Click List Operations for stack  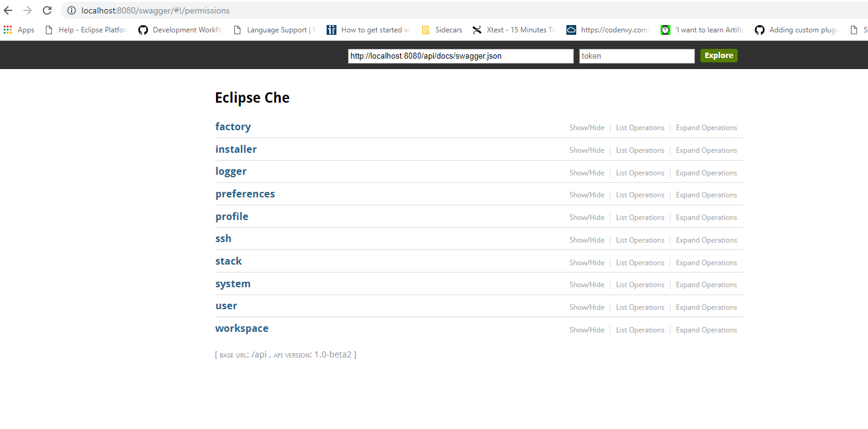coord(640,263)
